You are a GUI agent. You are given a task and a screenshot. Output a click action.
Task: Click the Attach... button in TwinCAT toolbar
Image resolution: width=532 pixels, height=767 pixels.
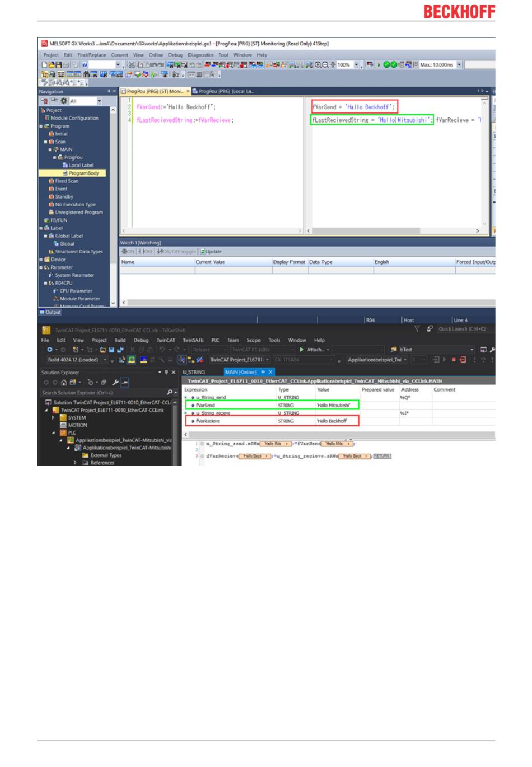click(x=315, y=350)
